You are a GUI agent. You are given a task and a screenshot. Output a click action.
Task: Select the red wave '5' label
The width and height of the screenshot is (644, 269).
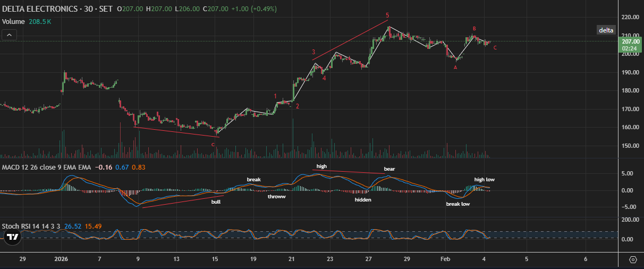coord(387,15)
